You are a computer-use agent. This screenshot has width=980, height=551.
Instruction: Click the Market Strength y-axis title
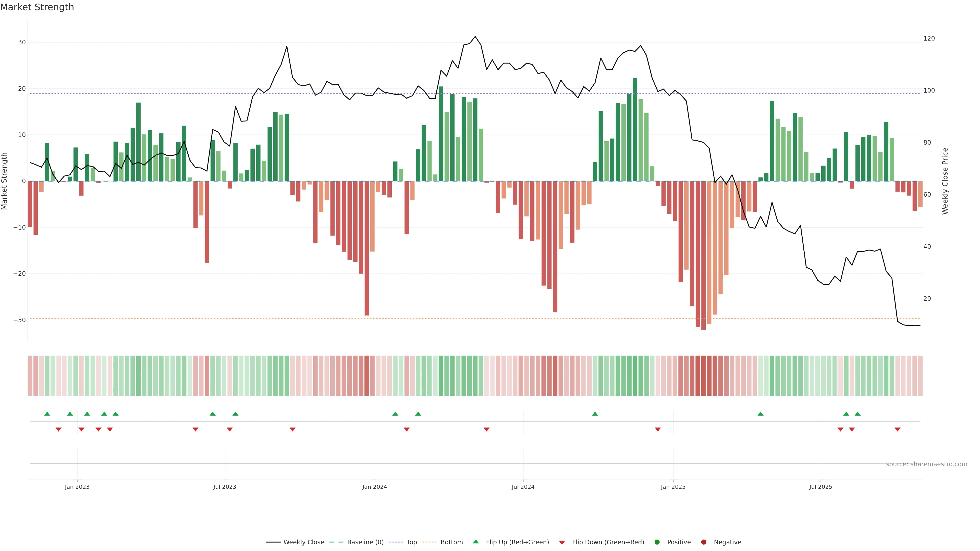[5, 181]
